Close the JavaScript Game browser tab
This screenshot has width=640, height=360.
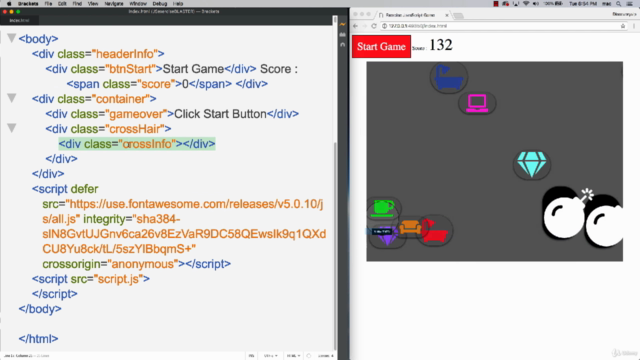pyautogui.click(x=447, y=15)
